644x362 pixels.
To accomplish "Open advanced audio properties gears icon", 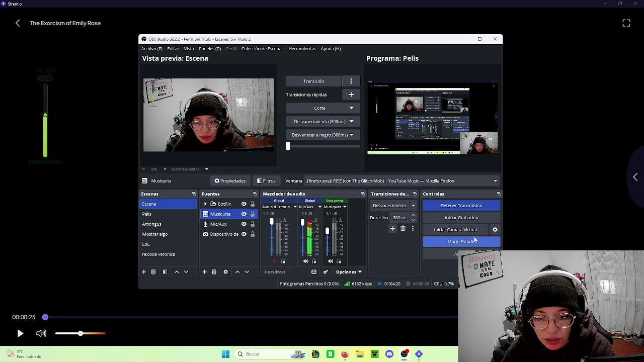I will [326, 272].
